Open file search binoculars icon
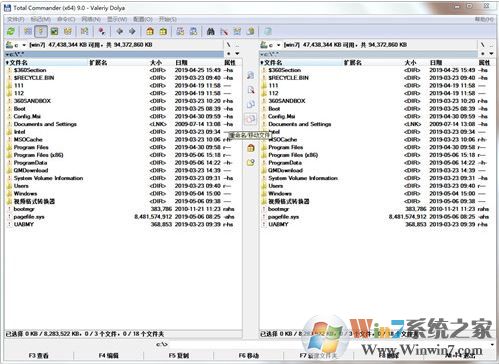Image resolution: width=499 pixels, height=364 pixels. click(210, 31)
